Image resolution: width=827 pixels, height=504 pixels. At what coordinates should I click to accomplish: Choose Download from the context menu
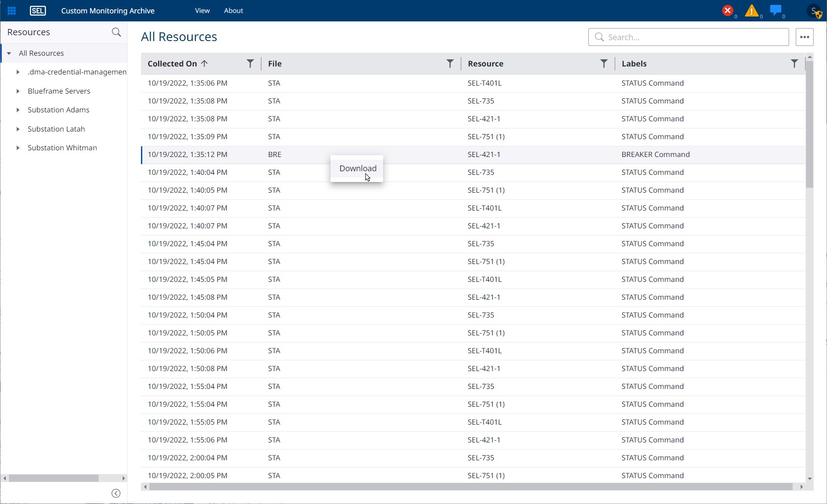coord(357,168)
